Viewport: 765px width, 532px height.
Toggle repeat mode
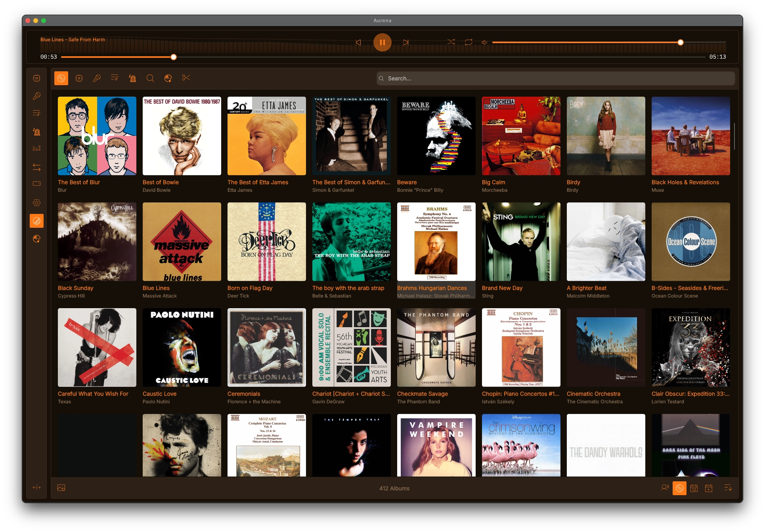tap(469, 42)
